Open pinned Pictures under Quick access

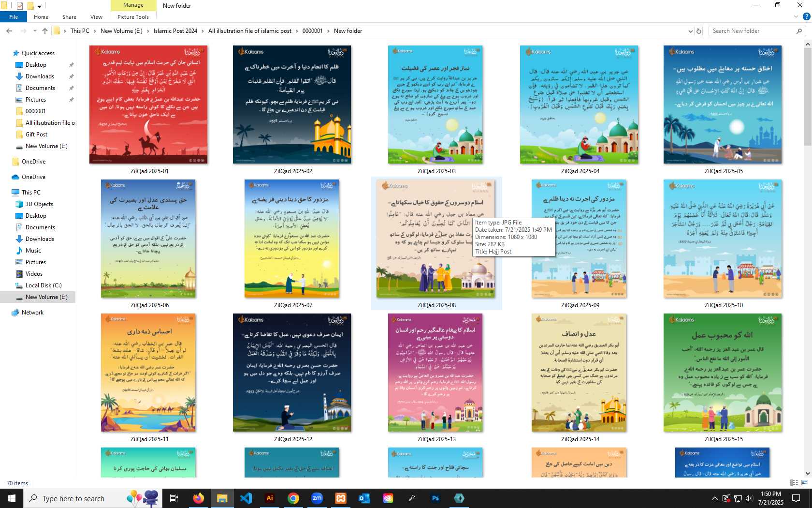pyautogui.click(x=36, y=100)
